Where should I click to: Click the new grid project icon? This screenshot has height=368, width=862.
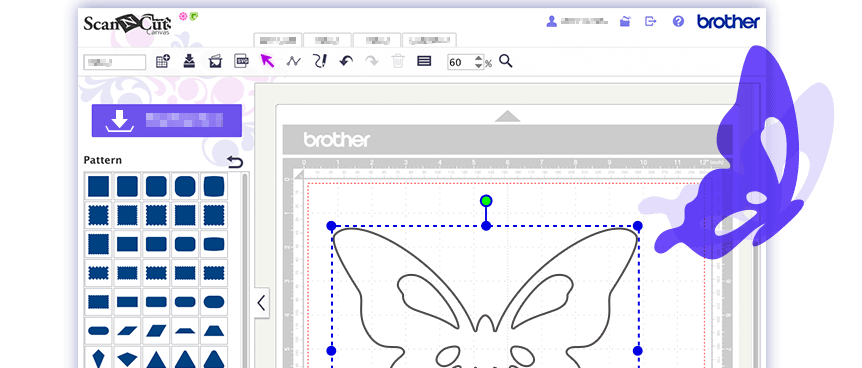pos(163,61)
